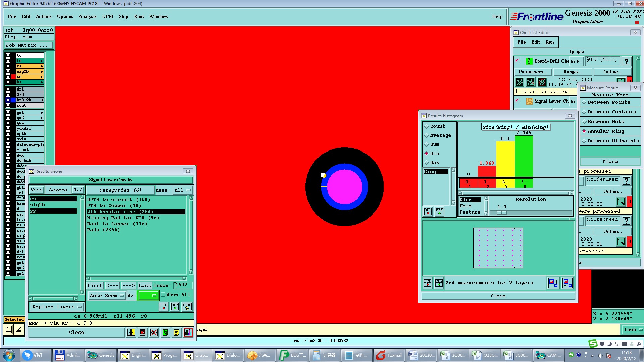This screenshot has height=362, width=644.
Task: Click Parameters... button in Checklist Editor
Action: click(533, 72)
